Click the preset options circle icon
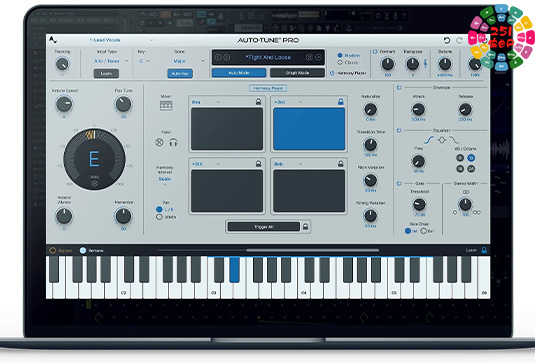The image size is (535, 363). (x=318, y=57)
